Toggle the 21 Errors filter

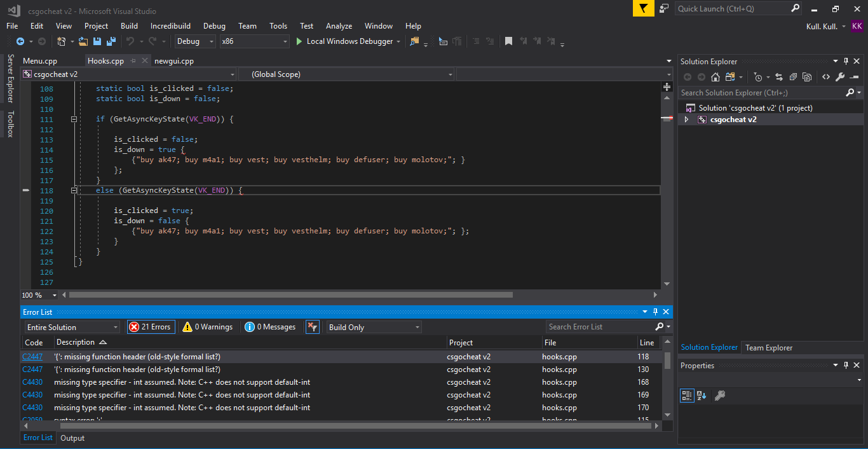pyautogui.click(x=151, y=327)
